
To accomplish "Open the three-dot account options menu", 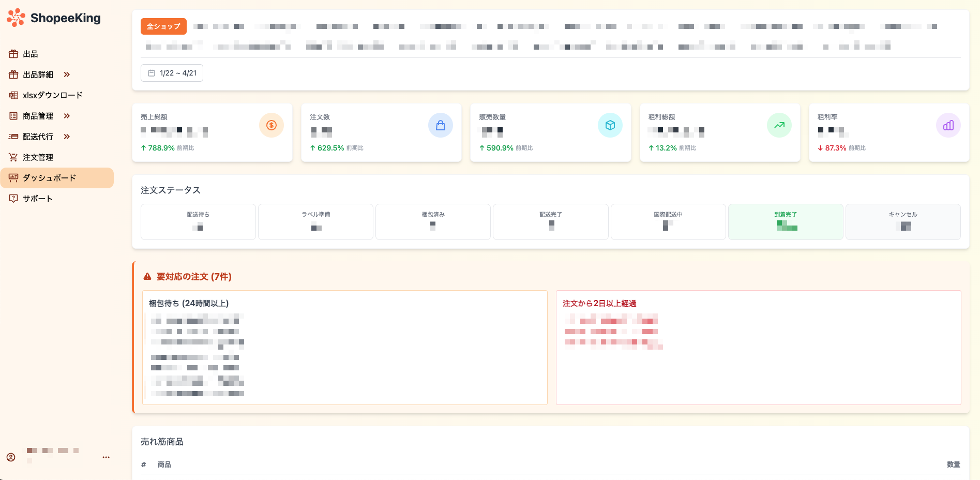I will tap(106, 457).
